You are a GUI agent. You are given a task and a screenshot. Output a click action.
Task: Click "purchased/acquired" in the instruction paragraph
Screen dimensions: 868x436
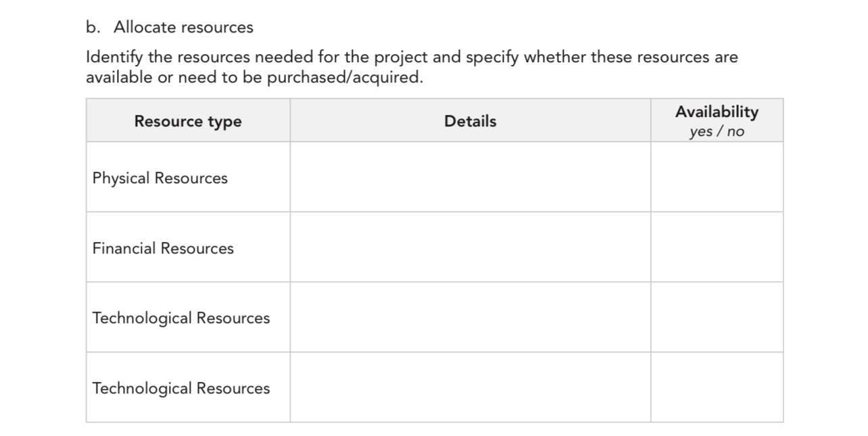tap(343, 77)
